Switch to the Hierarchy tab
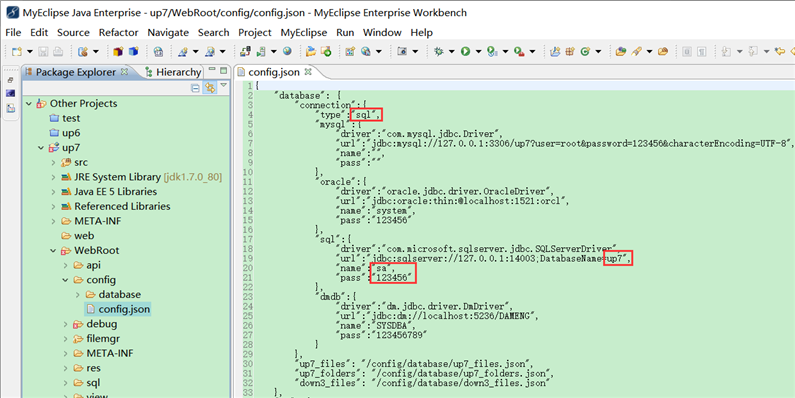The image size is (795, 398). (172, 72)
